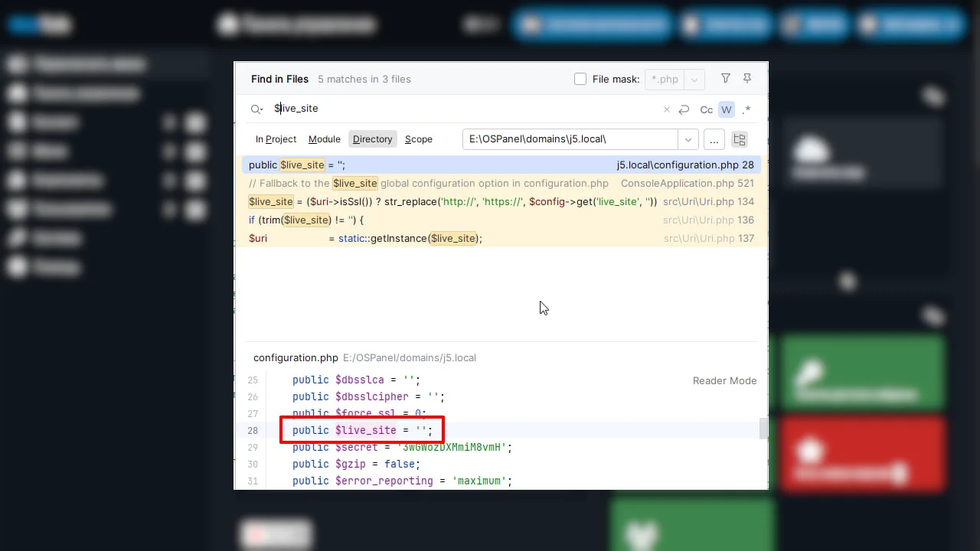Enable the File mask checkbox

[x=580, y=79]
